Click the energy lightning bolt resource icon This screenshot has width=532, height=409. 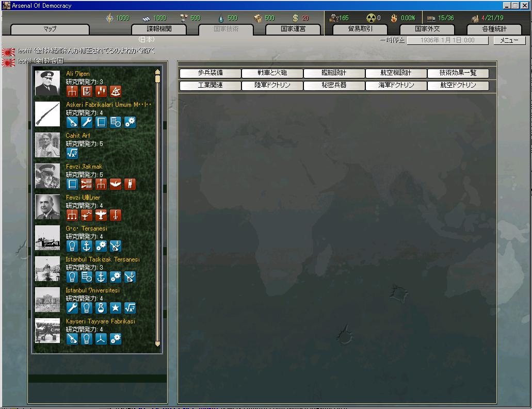[x=109, y=18]
